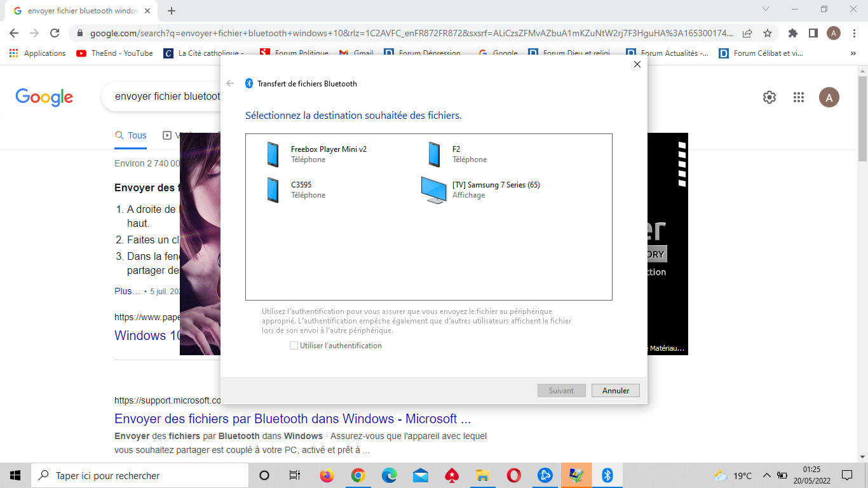Image resolution: width=868 pixels, height=488 pixels.
Task: Open Microsoft Edge from the taskbar
Action: (389, 475)
